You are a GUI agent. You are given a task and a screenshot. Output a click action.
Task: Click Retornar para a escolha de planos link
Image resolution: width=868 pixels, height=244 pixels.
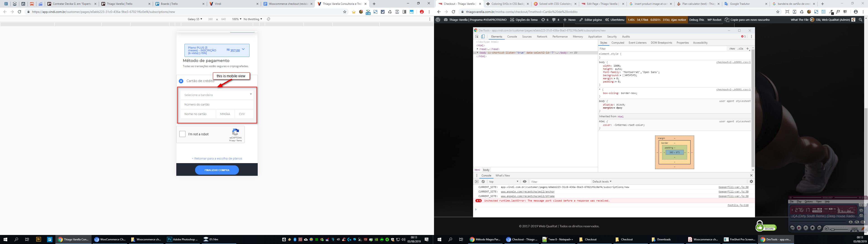[217, 158]
